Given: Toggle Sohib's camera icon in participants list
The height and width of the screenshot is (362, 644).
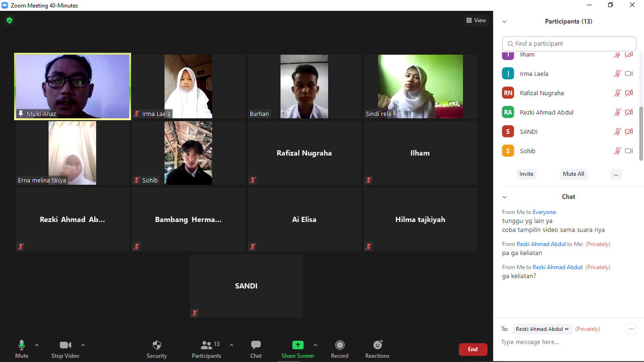Looking at the screenshot, I should pos(628,151).
